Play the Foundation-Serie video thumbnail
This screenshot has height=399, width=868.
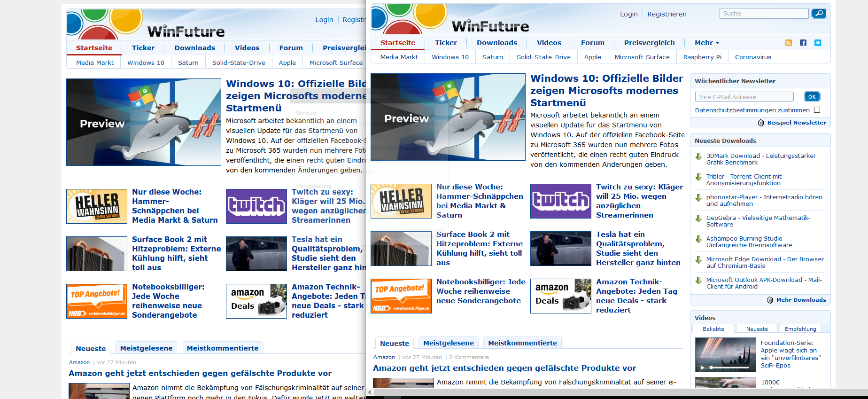click(725, 355)
